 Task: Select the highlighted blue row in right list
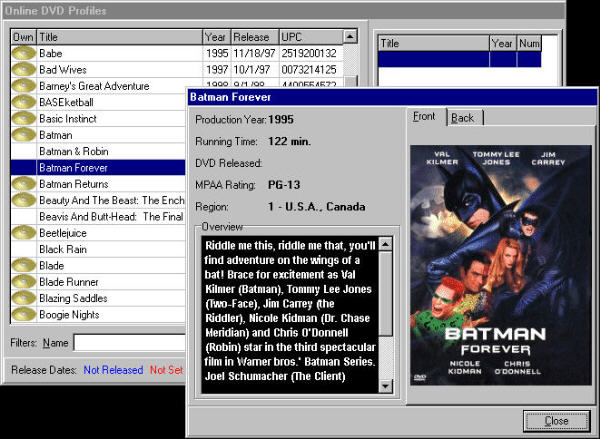[460, 60]
